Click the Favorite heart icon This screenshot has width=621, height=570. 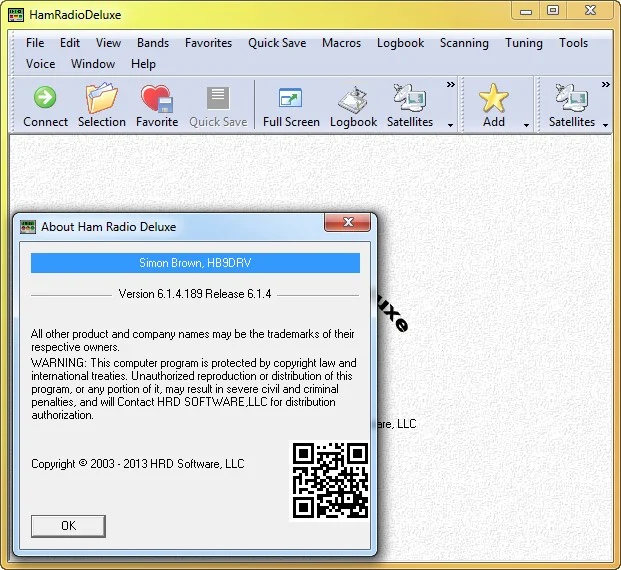(157, 99)
